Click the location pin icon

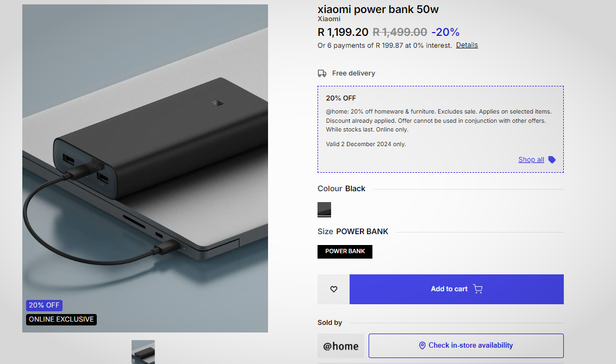422,346
